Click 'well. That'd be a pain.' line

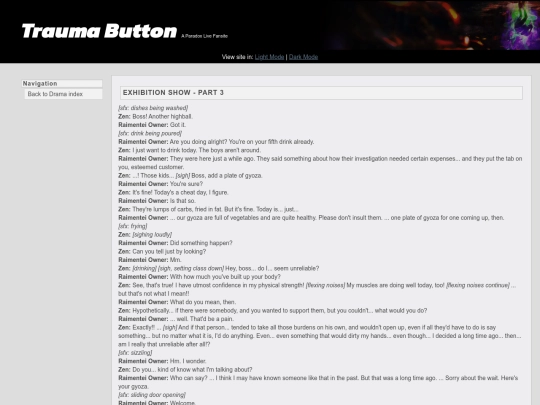tap(176, 319)
